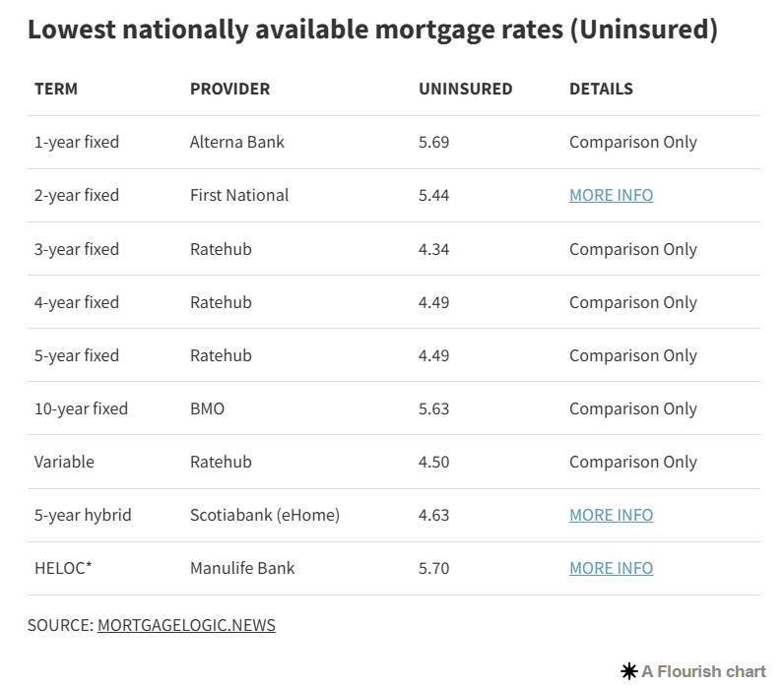Click the Flourish asterisk logo icon

629,671
